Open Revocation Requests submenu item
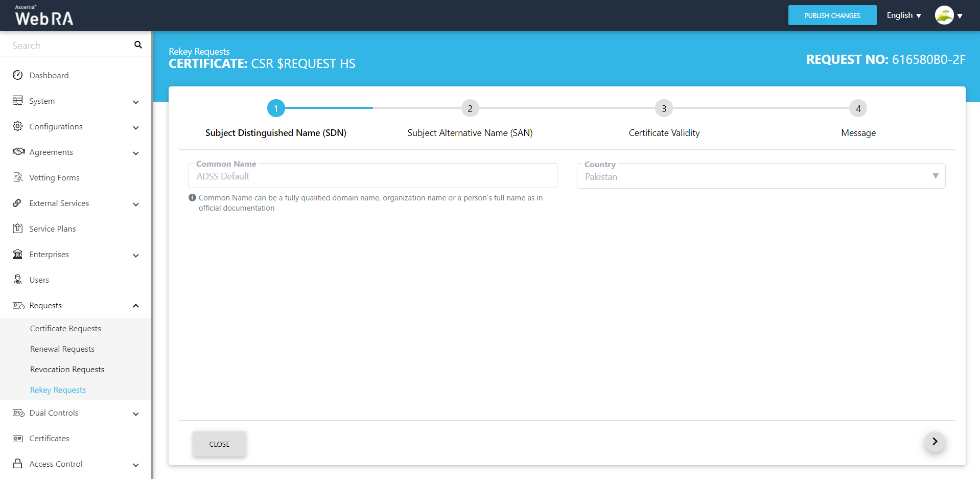 [x=67, y=370]
